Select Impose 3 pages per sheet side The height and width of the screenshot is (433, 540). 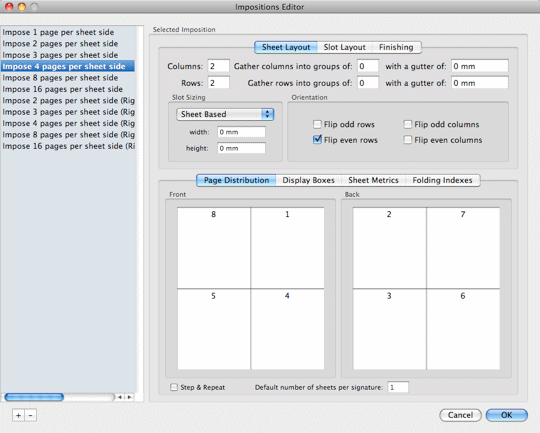[68, 55]
